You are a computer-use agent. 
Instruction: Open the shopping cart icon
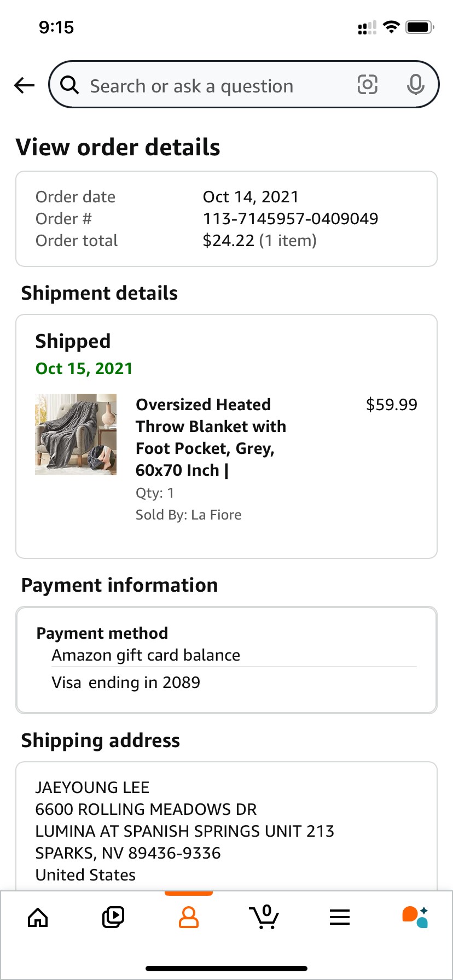click(264, 917)
